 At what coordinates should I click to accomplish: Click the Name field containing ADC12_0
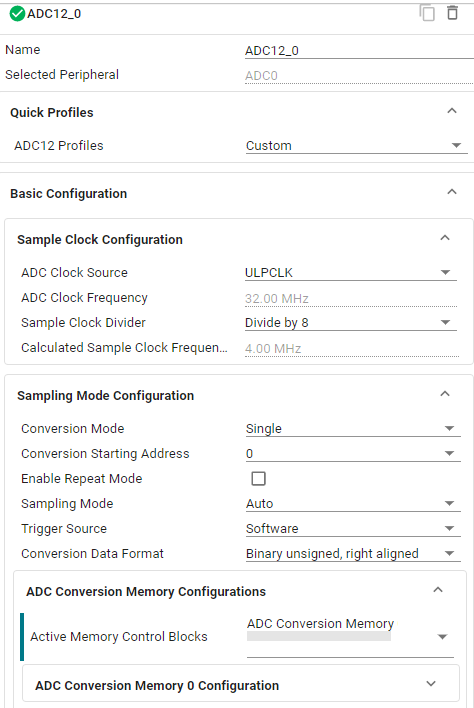(x=359, y=51)
